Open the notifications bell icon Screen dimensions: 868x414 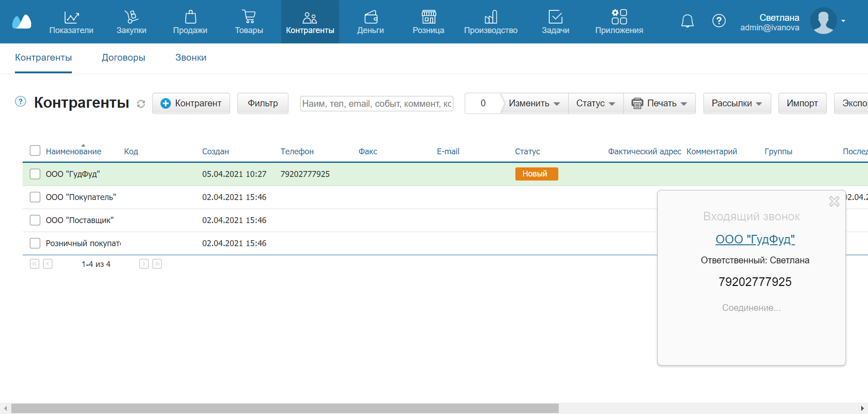pyautogui.click(x=687, y=21)
